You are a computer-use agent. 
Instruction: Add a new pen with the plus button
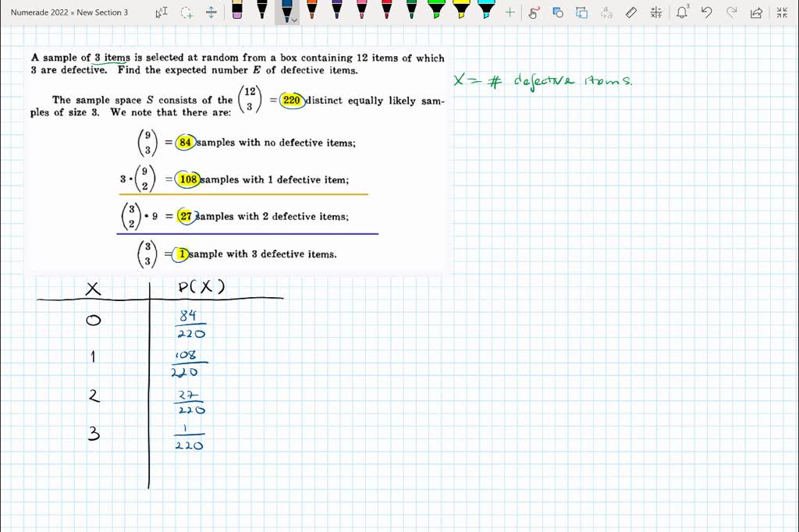coord(509,12)
